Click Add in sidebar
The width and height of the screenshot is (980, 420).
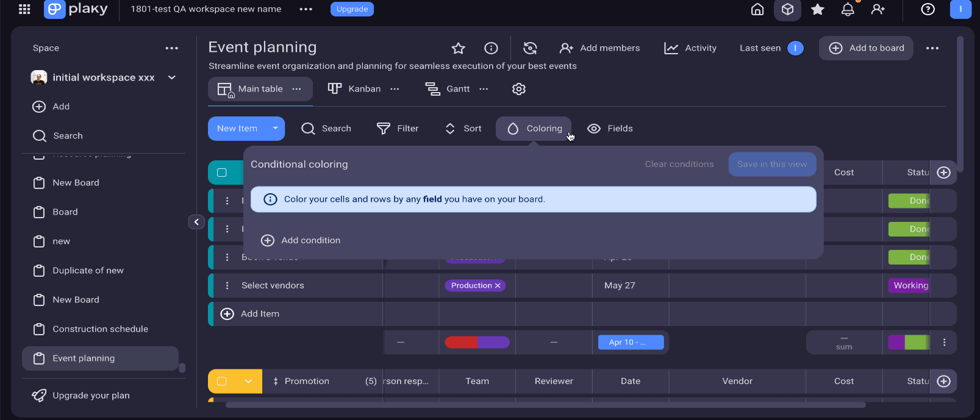tap(51, 107)
